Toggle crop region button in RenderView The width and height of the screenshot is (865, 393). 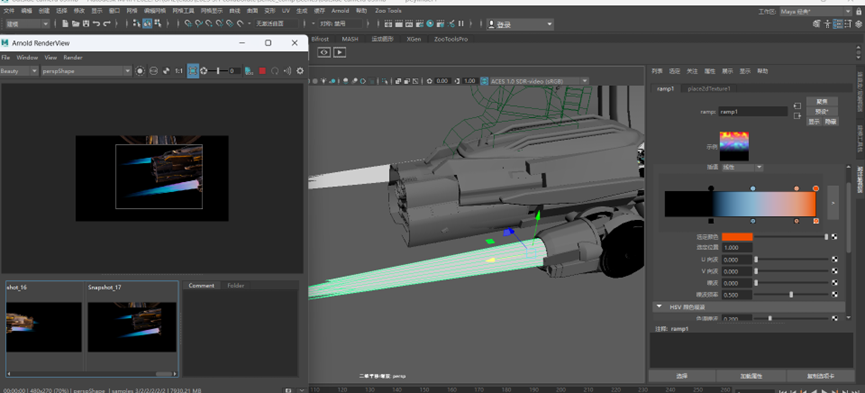point(193,71)
